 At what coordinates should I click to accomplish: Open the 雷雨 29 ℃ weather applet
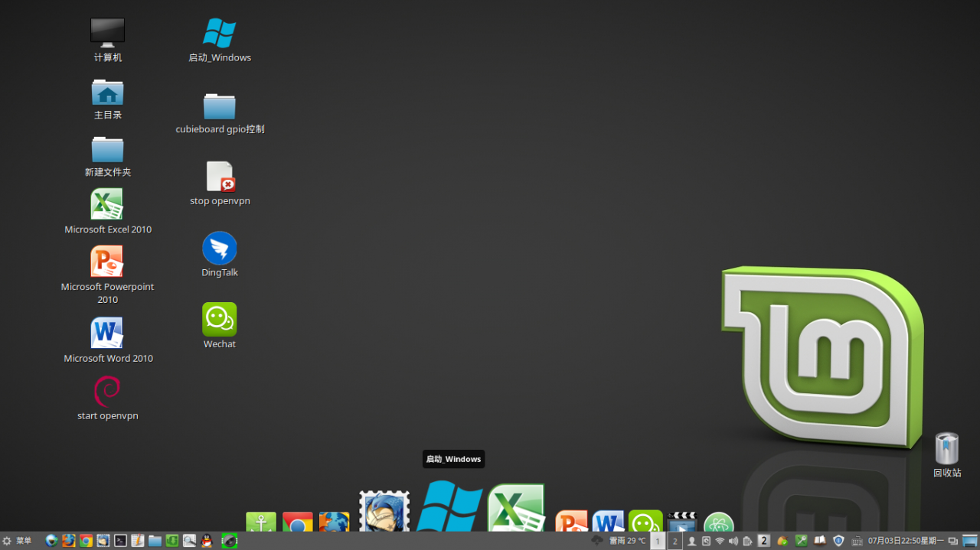pyautogui.click(x=619, y=541)
